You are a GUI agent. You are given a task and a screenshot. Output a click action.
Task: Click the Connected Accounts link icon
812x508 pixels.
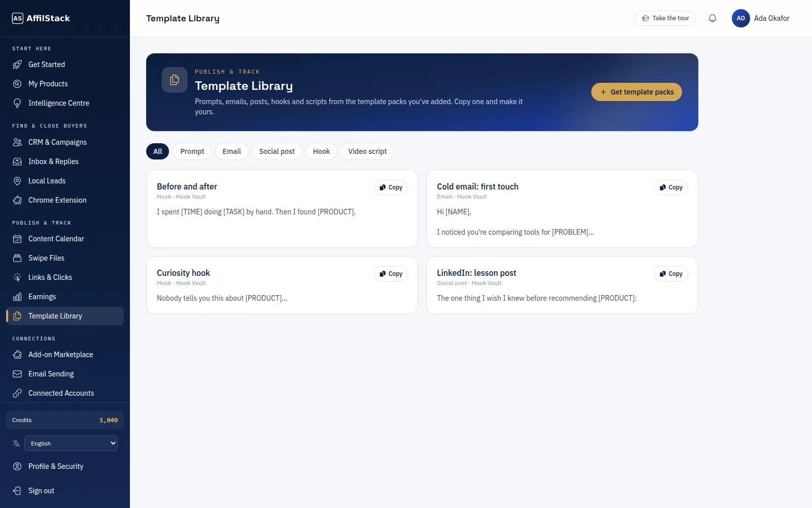coord(17,393)
